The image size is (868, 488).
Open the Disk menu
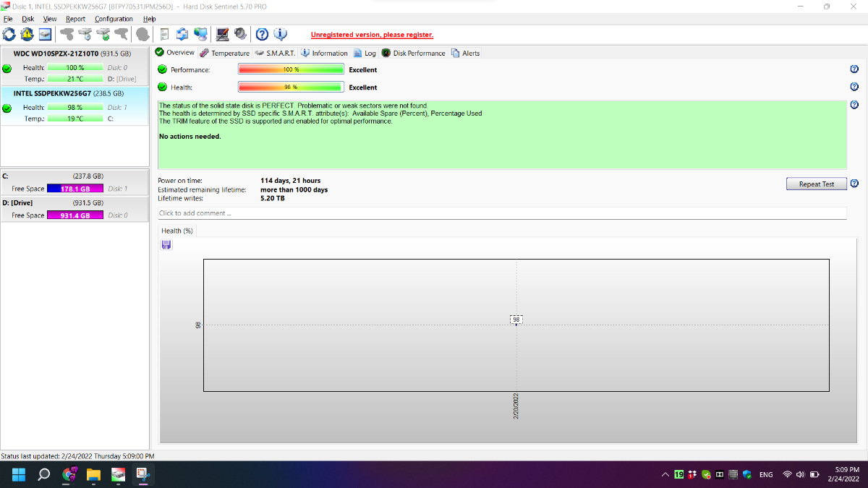click(28, 19)
